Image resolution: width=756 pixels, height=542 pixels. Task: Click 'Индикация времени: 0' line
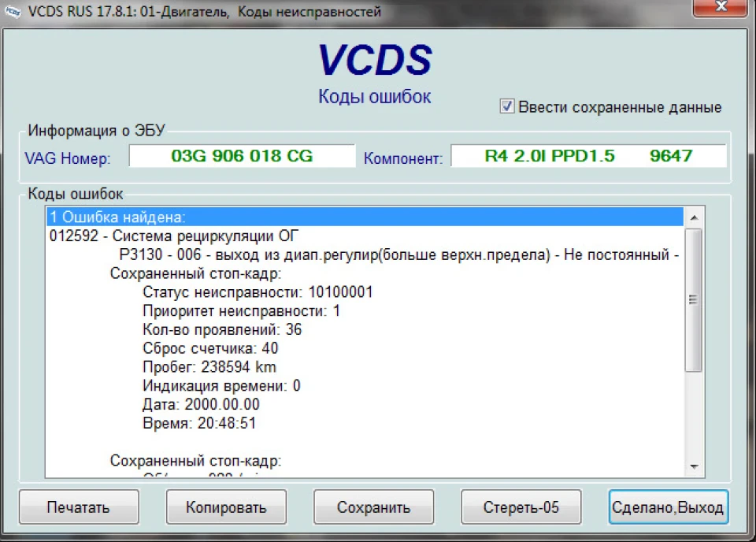click(221, 386)
